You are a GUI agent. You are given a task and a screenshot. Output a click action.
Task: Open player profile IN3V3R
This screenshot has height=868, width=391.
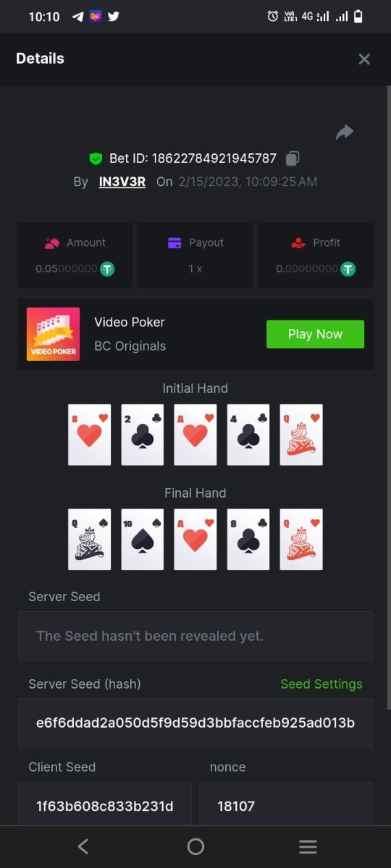[x=122, y=182]
